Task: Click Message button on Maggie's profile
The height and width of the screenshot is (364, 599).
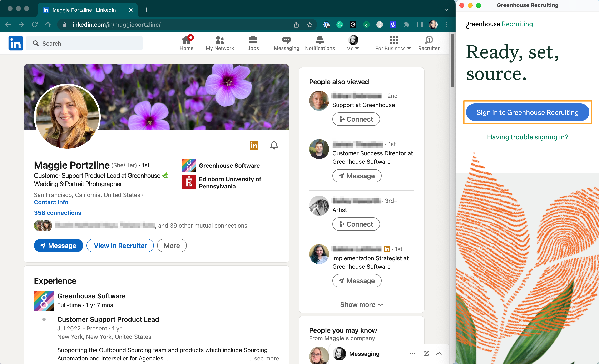Action: pos(58,246)
